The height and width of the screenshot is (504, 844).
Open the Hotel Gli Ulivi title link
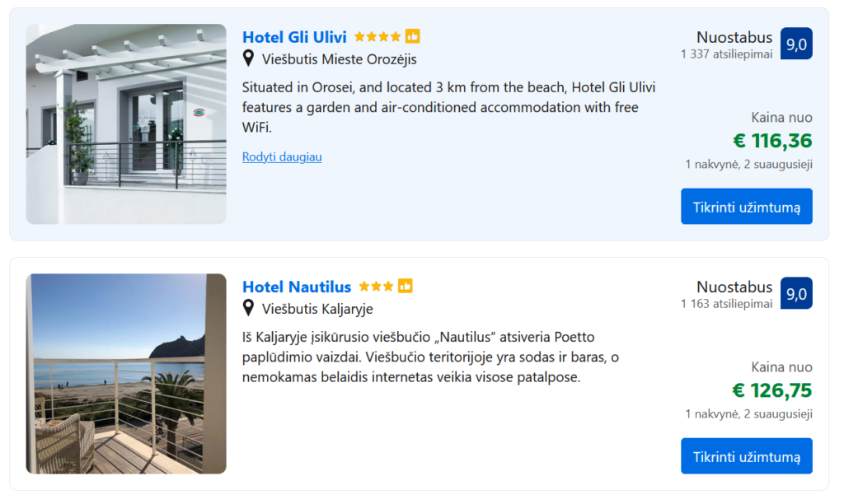294,37
